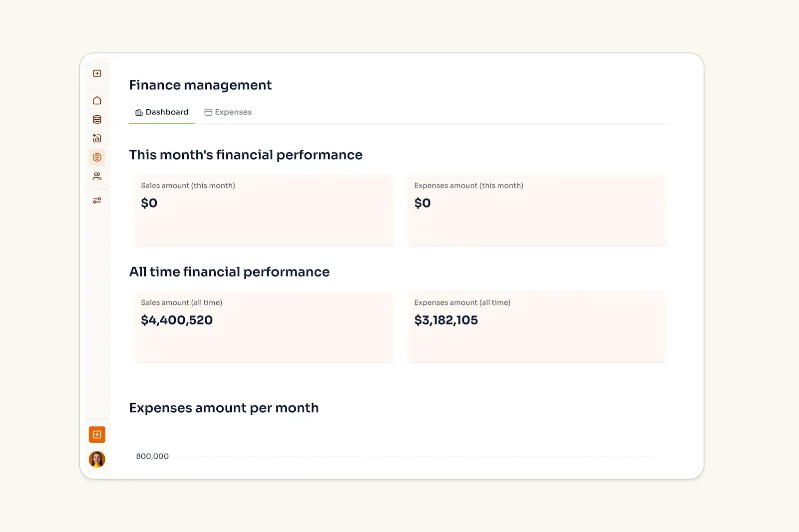Click the Finance management heading
This screenshot has height=532, width=799.
point(200,85)
